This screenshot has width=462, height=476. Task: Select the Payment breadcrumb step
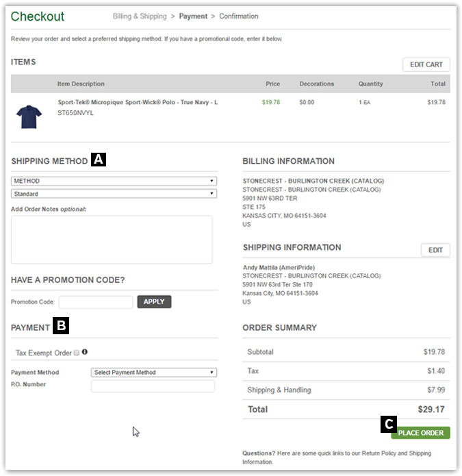click(x=193, y=16)
